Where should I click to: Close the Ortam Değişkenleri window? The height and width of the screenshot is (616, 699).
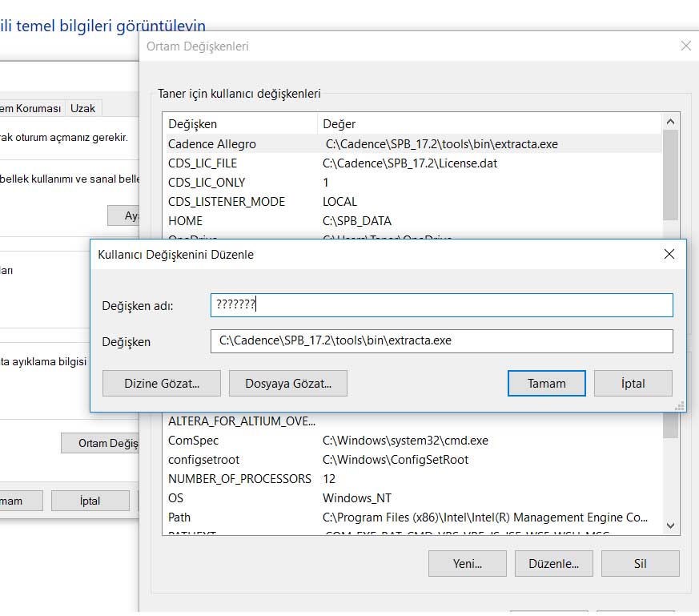click(x=685, y=46)
